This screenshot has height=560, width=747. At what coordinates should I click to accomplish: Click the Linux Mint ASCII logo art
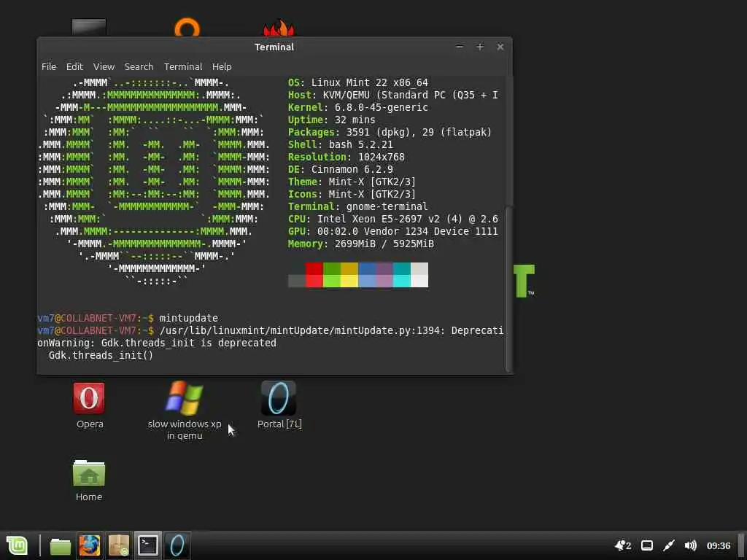click(154, 182)
